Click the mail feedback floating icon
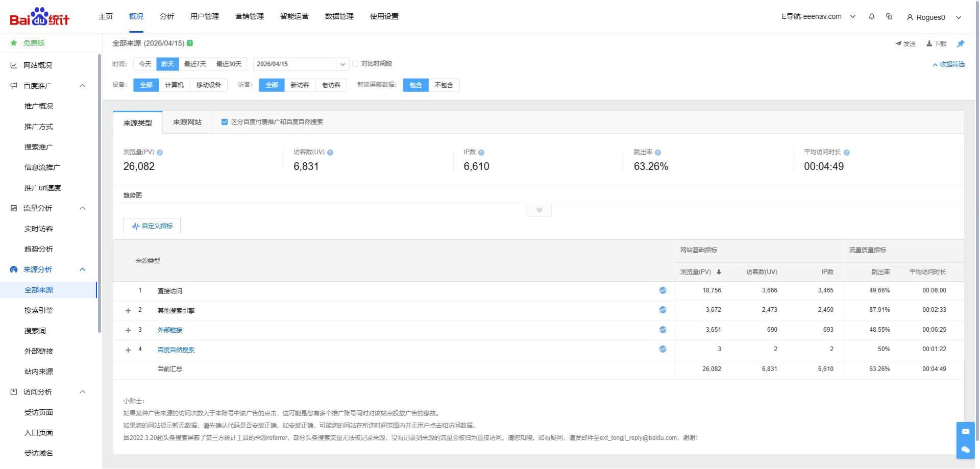 click(965, 431)
